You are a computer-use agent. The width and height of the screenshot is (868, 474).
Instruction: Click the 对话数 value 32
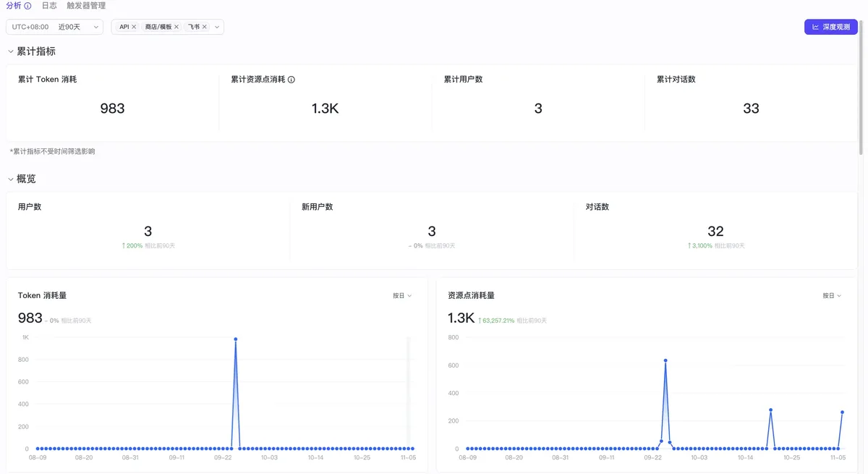(x=715, y=232)
